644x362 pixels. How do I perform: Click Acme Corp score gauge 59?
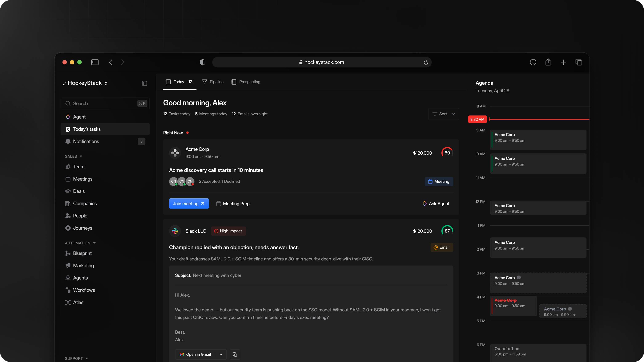(x=447, y=153)
